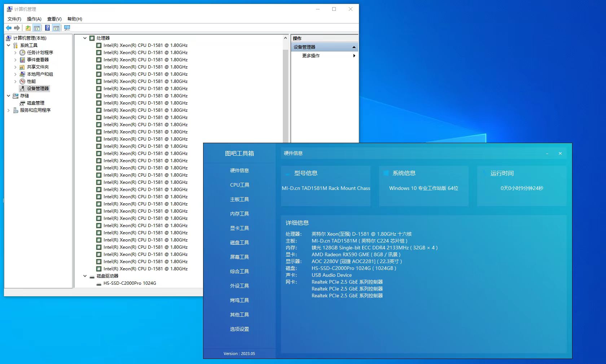Open 选项设置 in 图吧工具箱 sidebar
Screen dimensions: 606x364
click(x=240, y=329)
